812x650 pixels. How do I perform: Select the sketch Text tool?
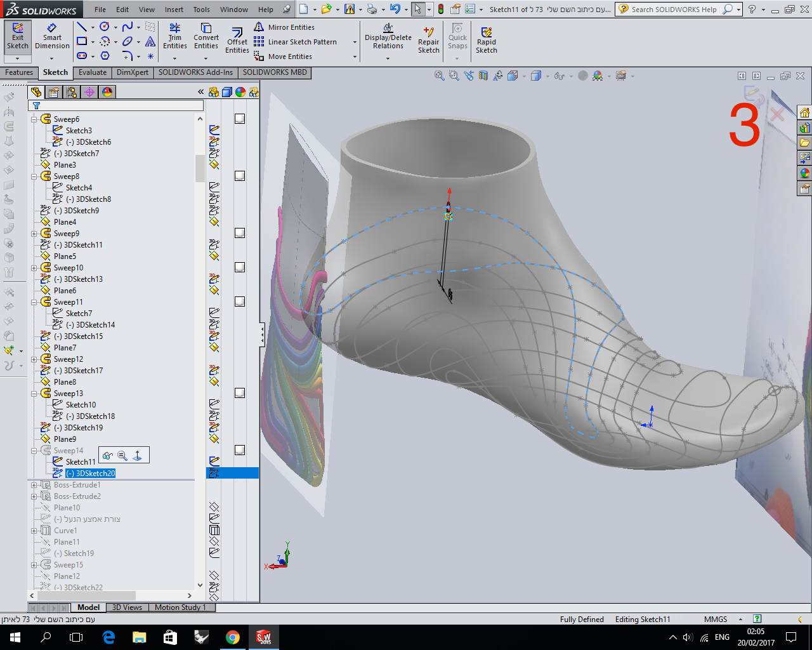click(x=150, y=41)
